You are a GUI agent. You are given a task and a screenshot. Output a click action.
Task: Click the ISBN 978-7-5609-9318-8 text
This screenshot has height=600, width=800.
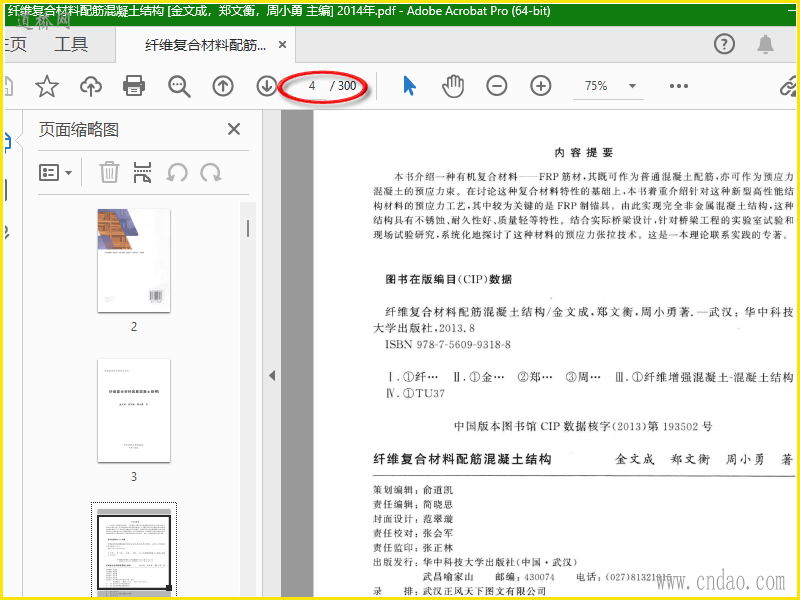tap(448, 344)
